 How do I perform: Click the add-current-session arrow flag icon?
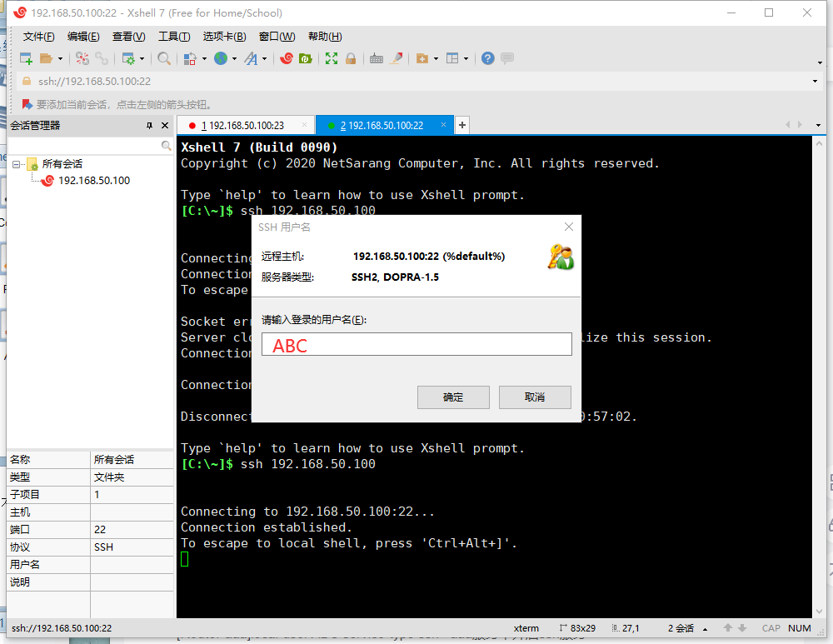pos(27,104)
